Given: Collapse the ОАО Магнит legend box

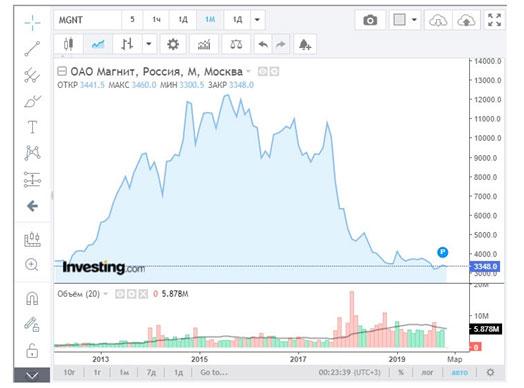Looking at the screenshot, I should pos(62,71).
